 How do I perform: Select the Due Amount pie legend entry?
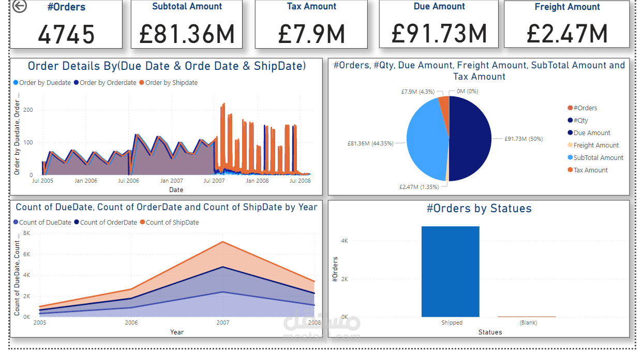[x=589, y=133]
